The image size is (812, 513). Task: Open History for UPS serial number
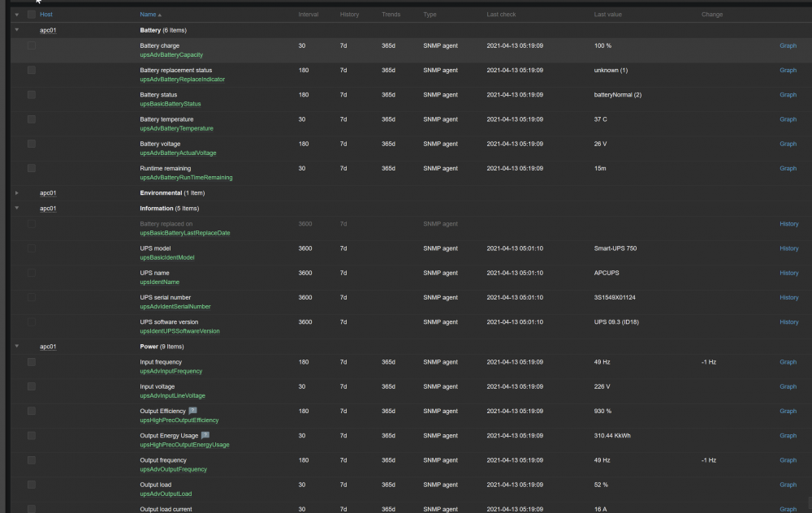coord(788,297)
